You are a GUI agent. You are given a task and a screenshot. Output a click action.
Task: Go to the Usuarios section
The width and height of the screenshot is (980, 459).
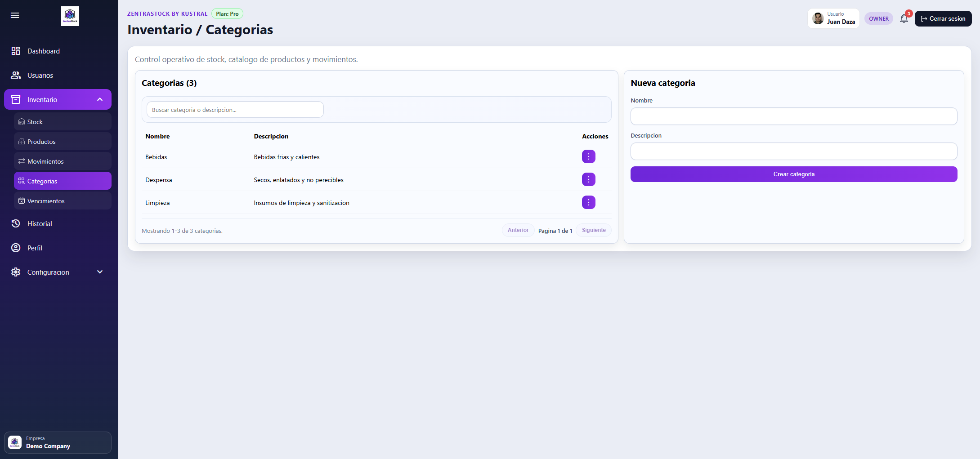coord(58,76)
